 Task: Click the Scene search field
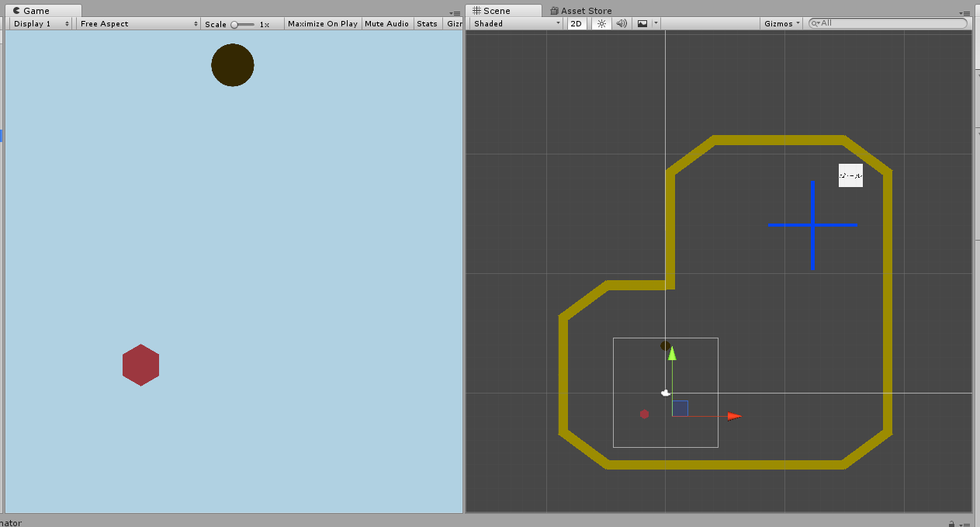point(891,23)
